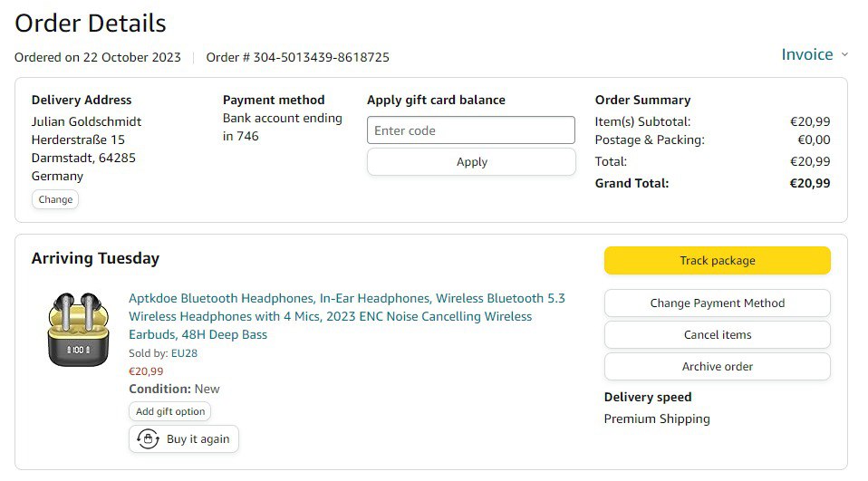Change the delivery address

[55, 199]
